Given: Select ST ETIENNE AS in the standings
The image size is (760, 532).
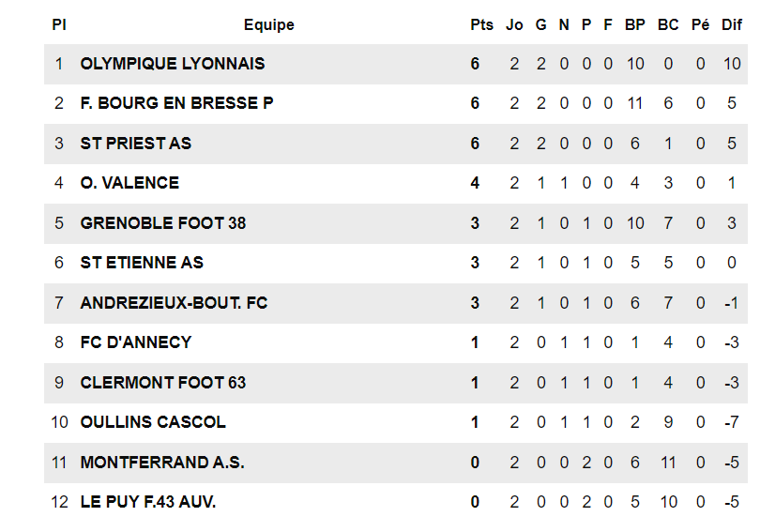Looking at the screenshot, I should click(142, 263).
